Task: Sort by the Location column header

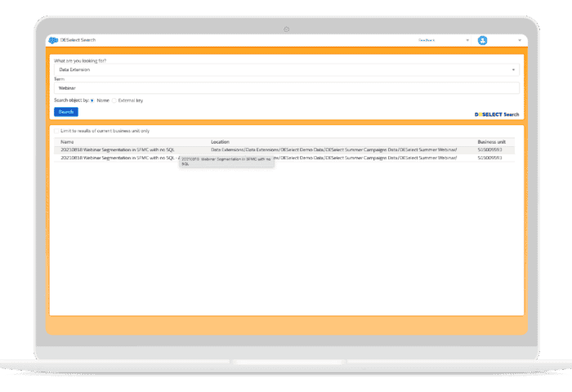Action: click(x=220, y=142)
